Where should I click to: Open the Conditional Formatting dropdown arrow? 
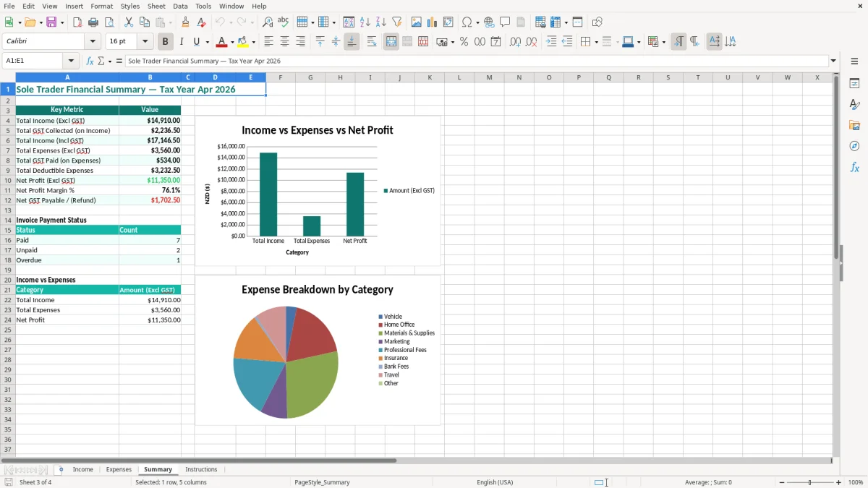pos(663,42)
